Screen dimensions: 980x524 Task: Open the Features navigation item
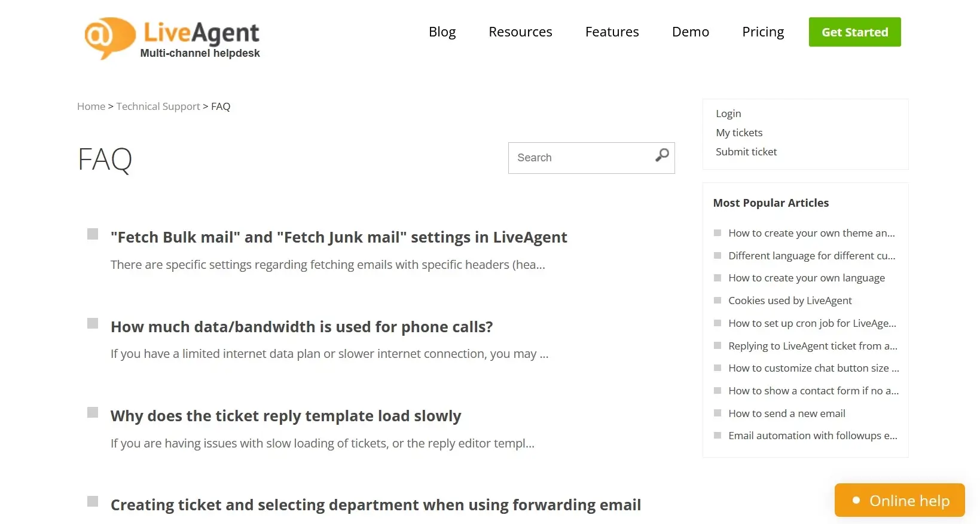[x=612, y=32]
